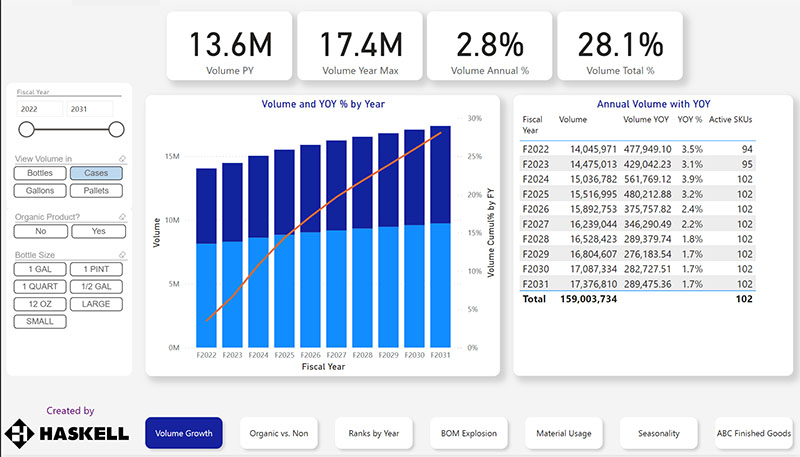The height and width of the screenshot is (457, 800).
Task: Filter Organic Product to Yes
Action: 99,231
